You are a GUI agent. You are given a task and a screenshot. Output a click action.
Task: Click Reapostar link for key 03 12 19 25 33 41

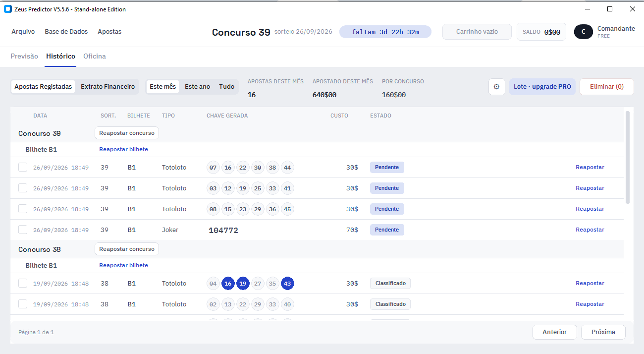coord(590,188)
